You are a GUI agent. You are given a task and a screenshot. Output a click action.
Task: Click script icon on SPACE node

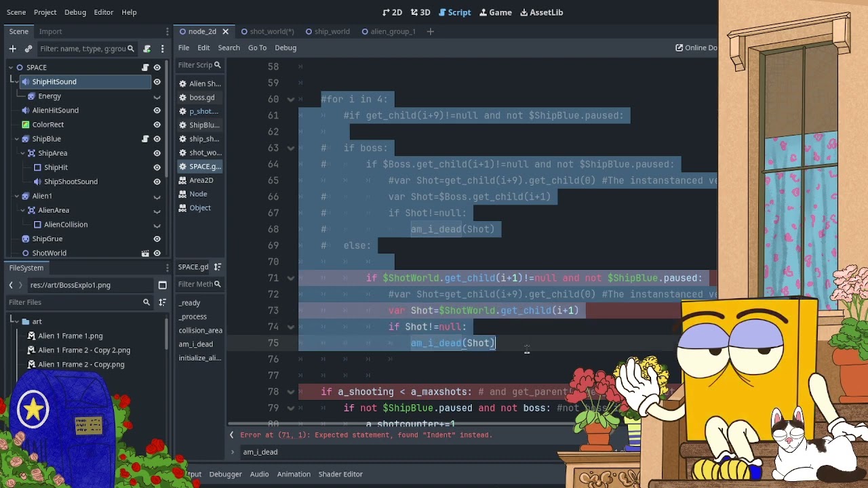pyautogui.click(x=145, y=68)
